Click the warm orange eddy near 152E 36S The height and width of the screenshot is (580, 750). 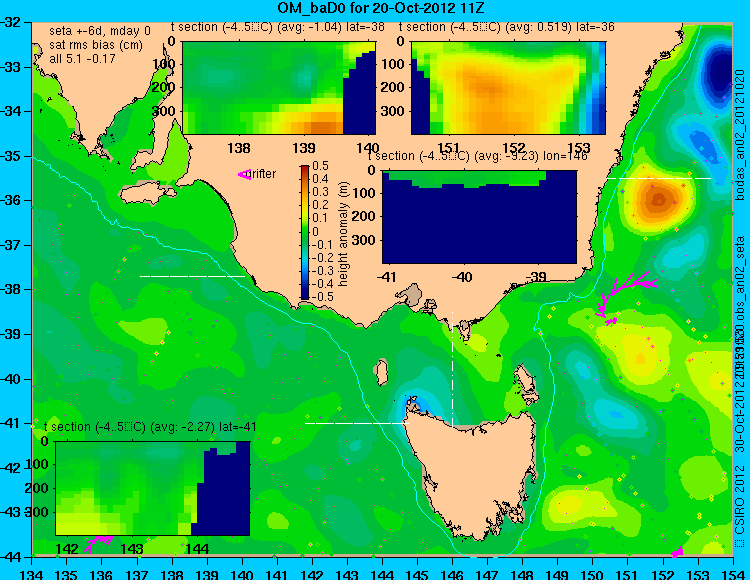658,199
